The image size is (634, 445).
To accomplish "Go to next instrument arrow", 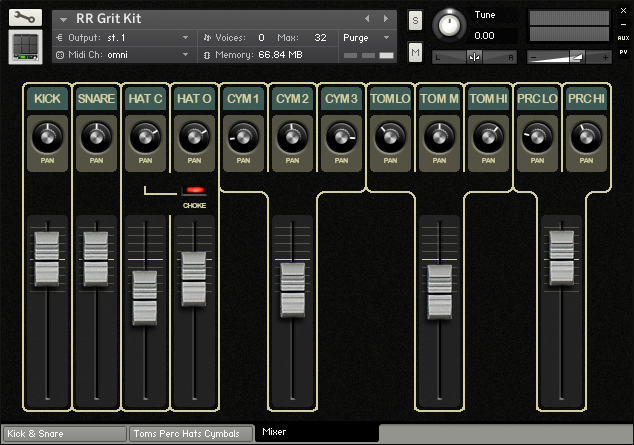I will click(x=385, y=19).
